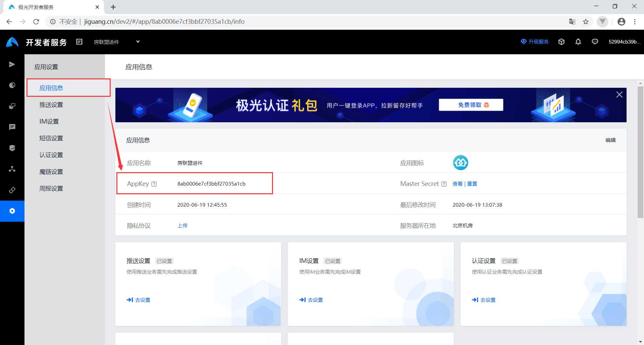Click 编辑 to edit app info
This screenshot has width=644, height=345.
pyautogui.click(x=610, y=140)
